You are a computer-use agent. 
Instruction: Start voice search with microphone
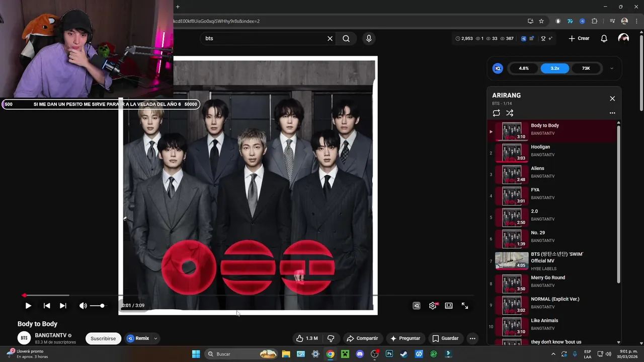[x=369, y=38]
